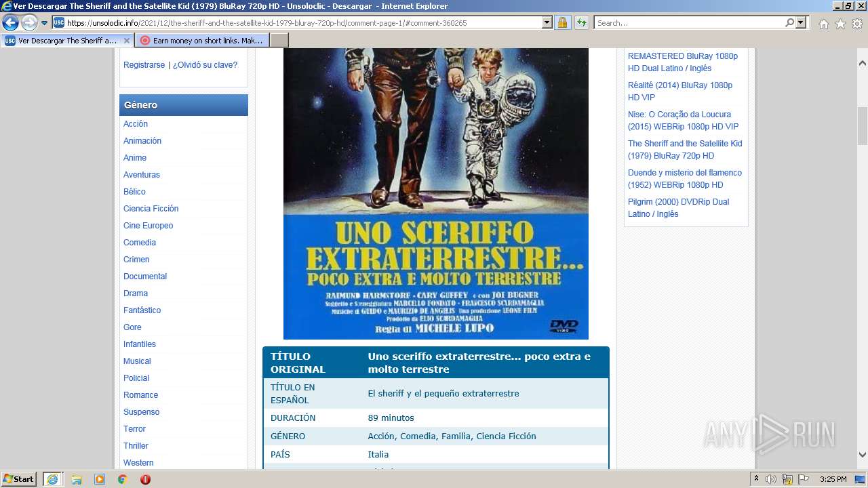This screenshot has height=488, width=868.
Task: Switch to the Earn money on short links tab
Action: click(x=201, y=41)
